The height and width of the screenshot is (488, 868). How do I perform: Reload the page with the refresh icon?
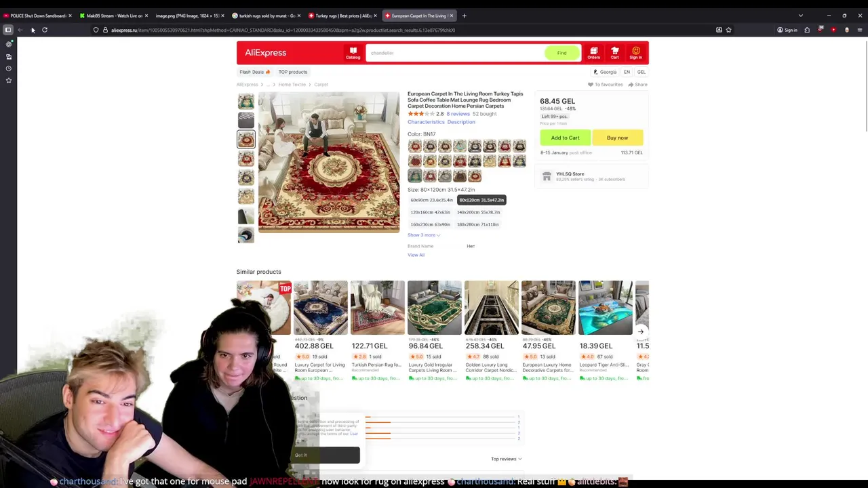coord(45,30)
